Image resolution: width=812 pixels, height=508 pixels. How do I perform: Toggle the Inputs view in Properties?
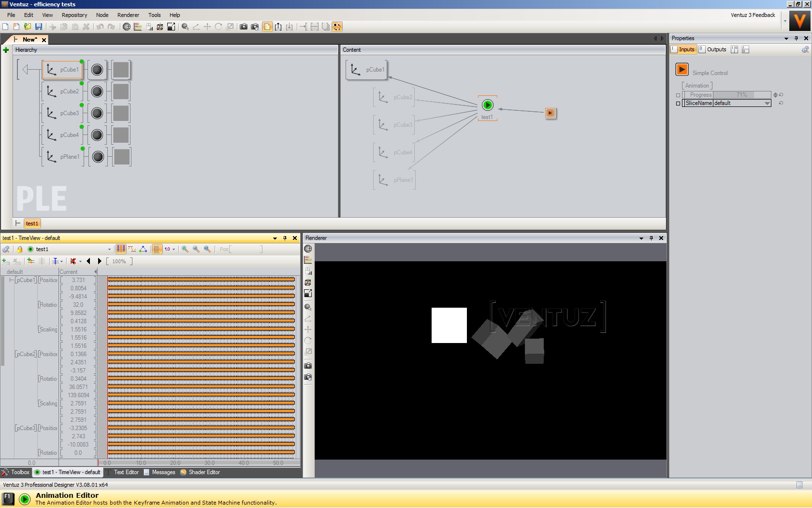(683, 49)
